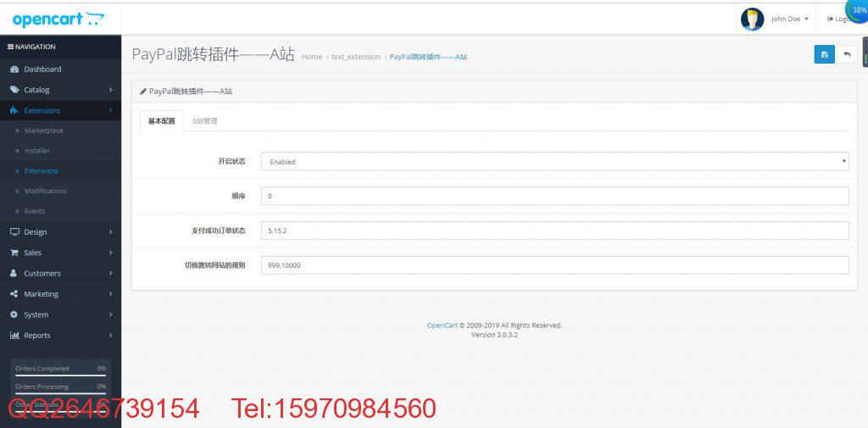This screenshot has width=868, height=428.
Task: Click the back arrow button
Action: 847,54
